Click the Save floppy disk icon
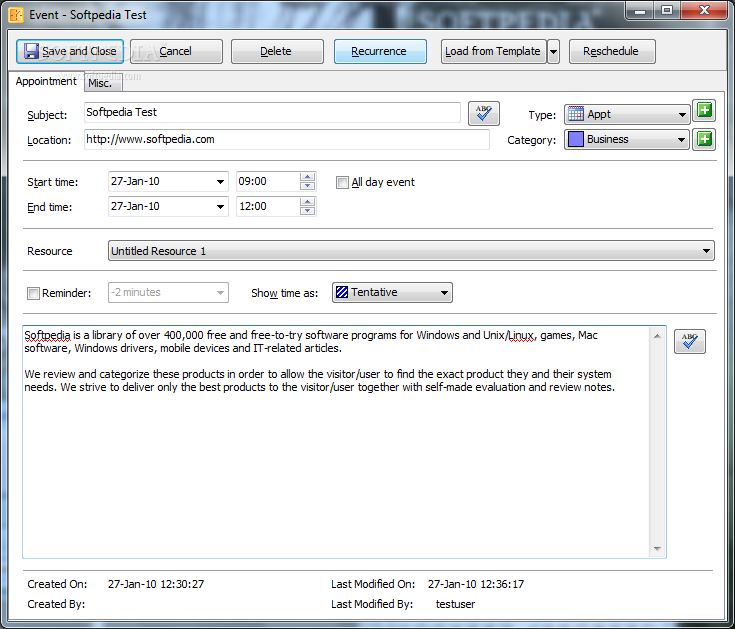735x629 pixels. (31, 51)
